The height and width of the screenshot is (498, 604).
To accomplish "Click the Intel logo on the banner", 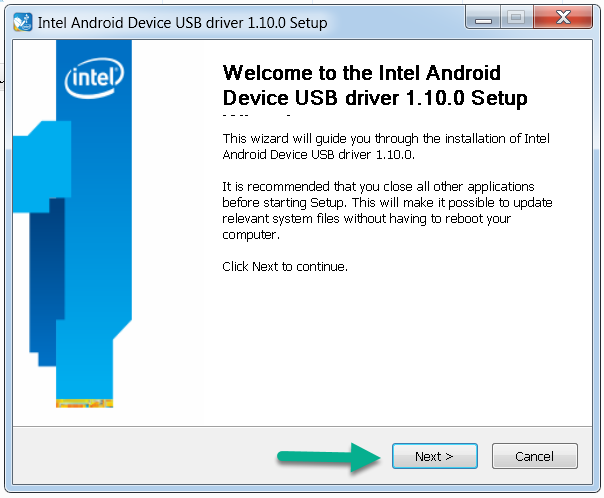I will (94, 77).
